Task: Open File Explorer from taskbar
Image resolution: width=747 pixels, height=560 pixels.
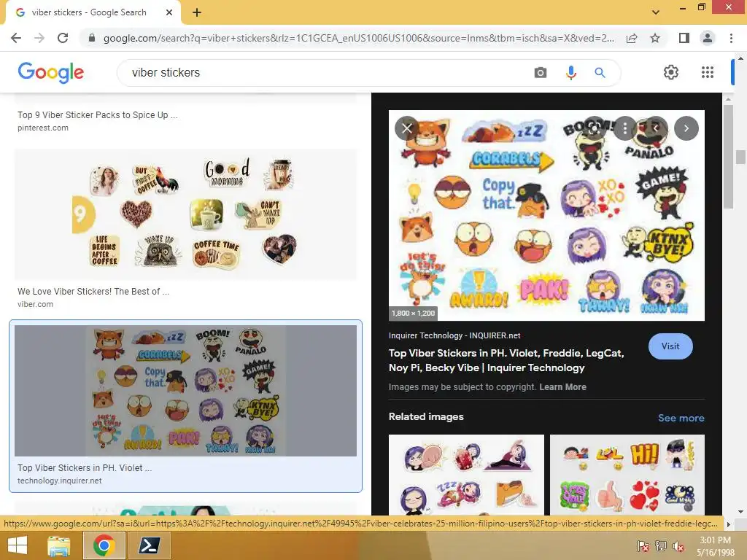Action: [59, 545]
